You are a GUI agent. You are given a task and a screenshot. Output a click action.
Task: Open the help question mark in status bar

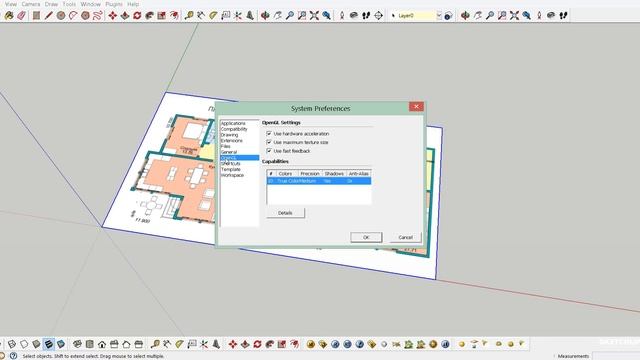13,356
